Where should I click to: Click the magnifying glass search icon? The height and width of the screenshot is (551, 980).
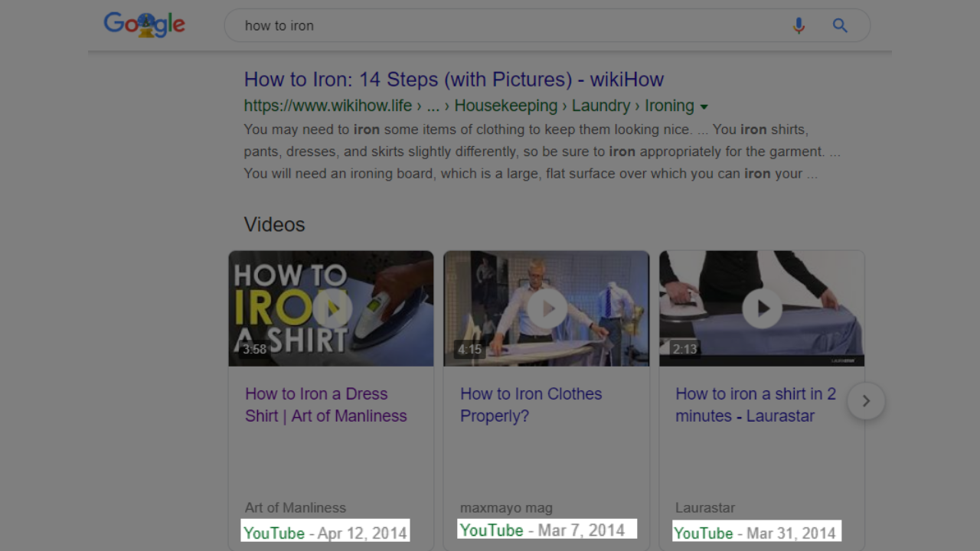click(x=840, y=25)
